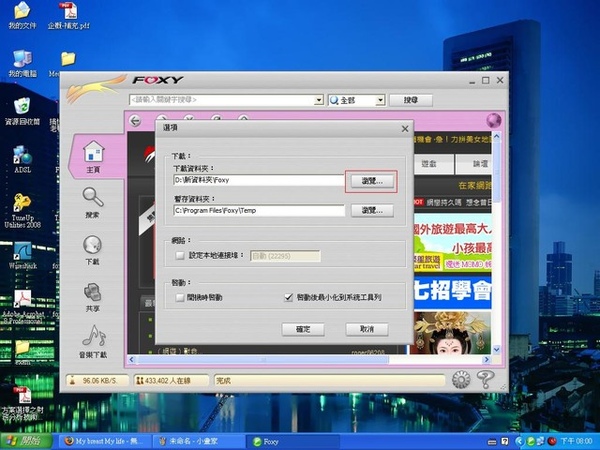Click the keyboard tray icon in taskbar

(x=492, y=442)
